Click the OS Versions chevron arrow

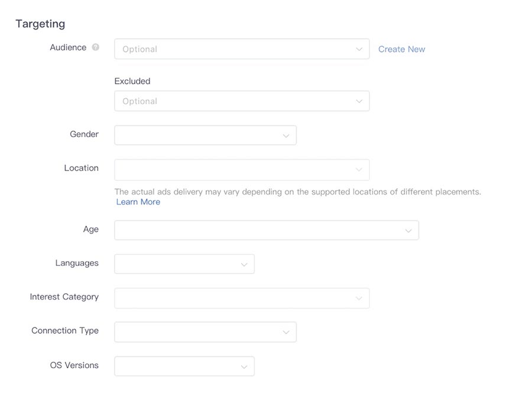coord(244,366)
